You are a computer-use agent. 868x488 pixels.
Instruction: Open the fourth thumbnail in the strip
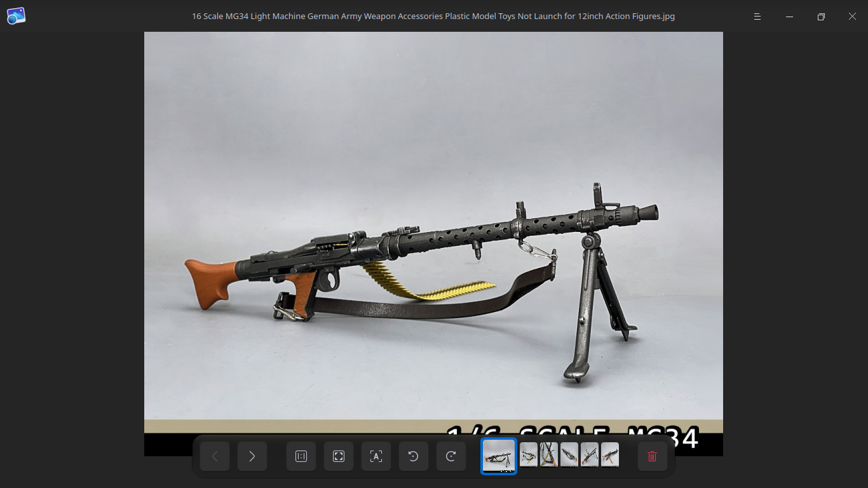click(569, 455)
